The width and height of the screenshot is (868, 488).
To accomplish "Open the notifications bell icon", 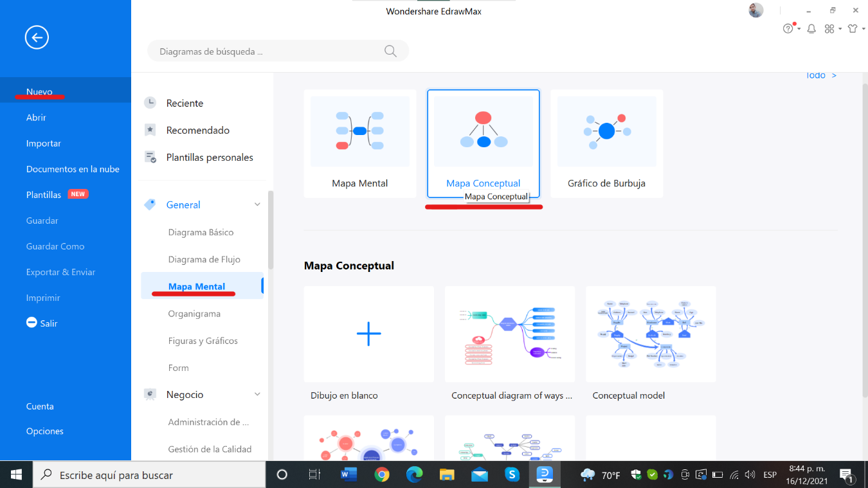I will click(811, 28).
